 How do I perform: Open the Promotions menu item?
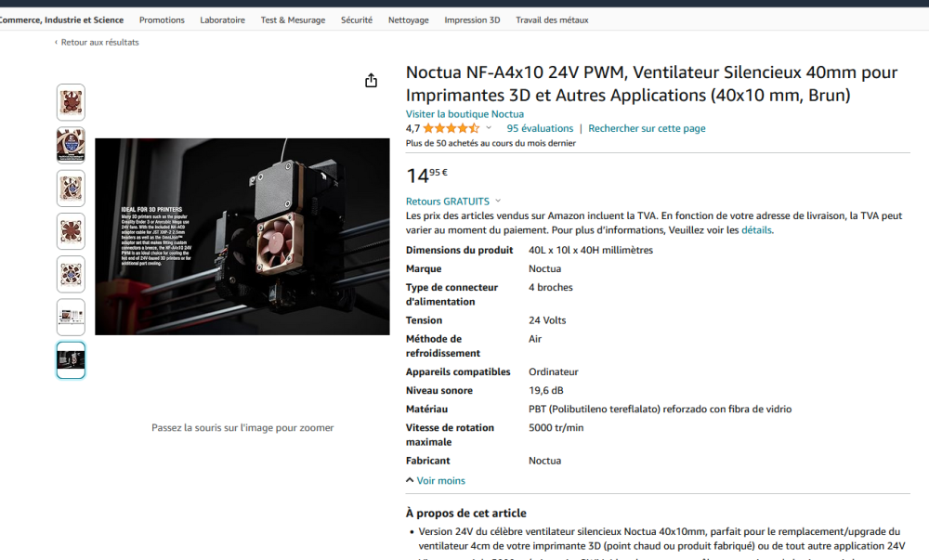tap(162, 20)
